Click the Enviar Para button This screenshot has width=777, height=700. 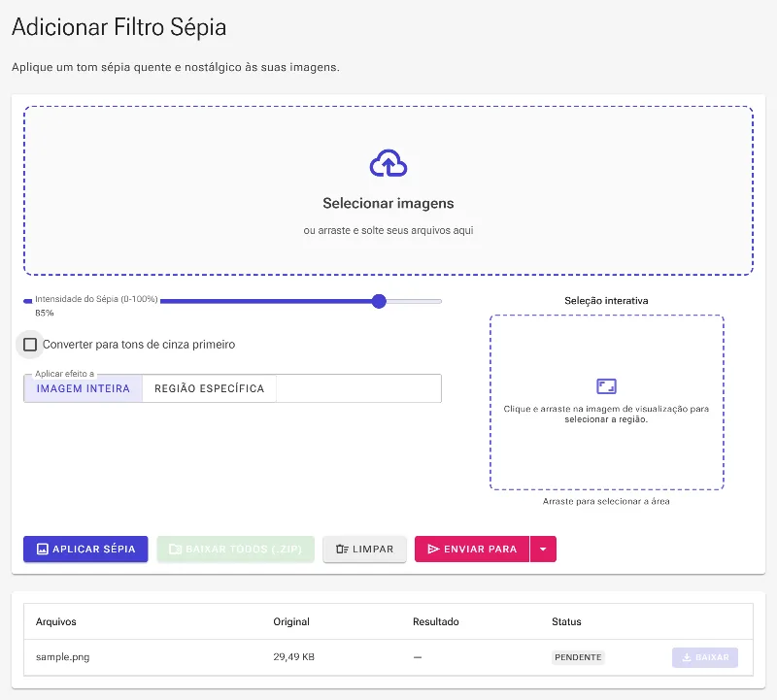(472, 549)
